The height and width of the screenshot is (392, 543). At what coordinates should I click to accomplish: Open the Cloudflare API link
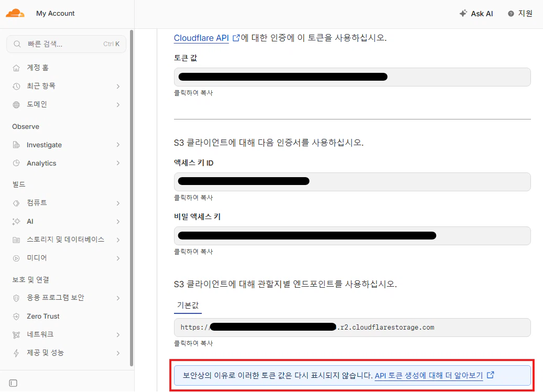201,38
